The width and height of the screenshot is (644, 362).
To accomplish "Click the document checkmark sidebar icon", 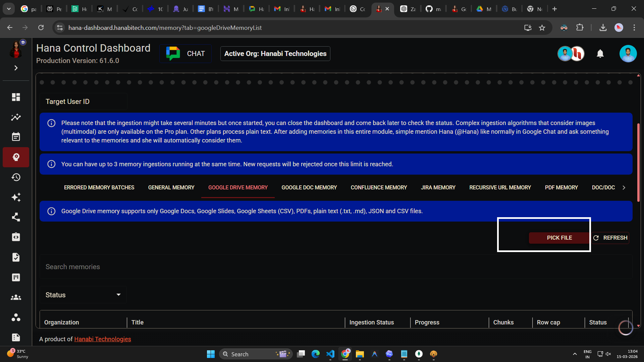I will 16,257.
